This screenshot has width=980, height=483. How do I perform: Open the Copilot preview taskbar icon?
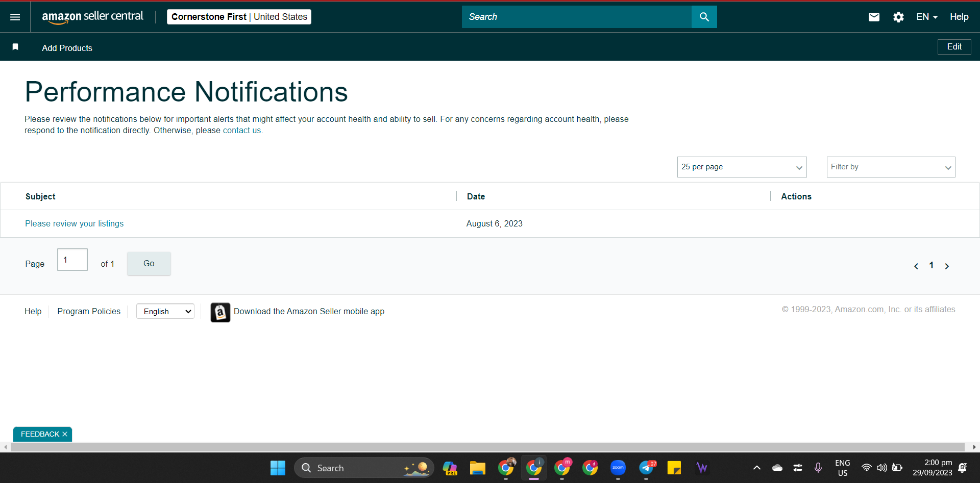(450, 468)
